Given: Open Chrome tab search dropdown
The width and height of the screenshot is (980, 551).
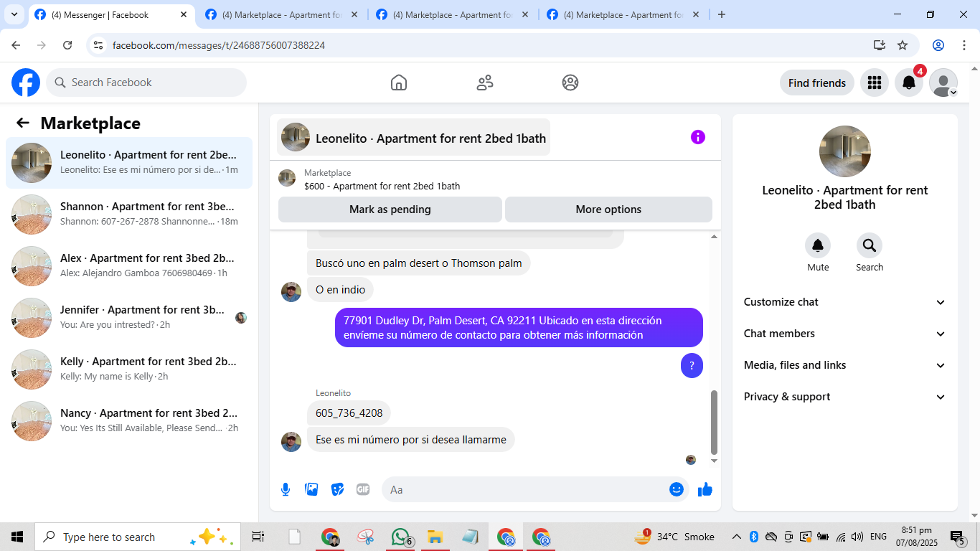Looking at the screenshot, I should point(14,14).
